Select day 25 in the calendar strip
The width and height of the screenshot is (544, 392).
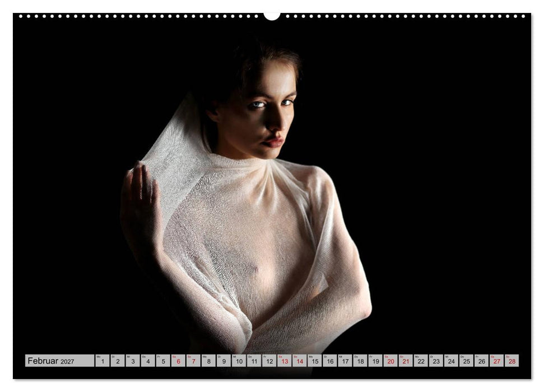pyautogui.click(x=467, y=361)
